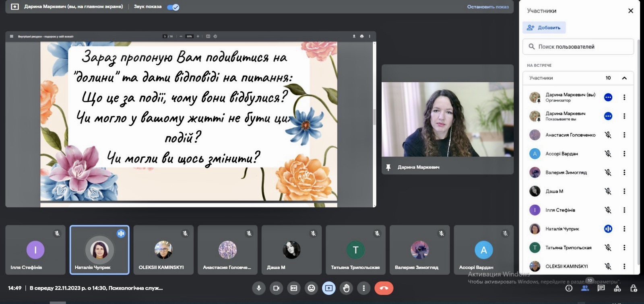
Task: Turn off the camera
Action: point(276,288)
